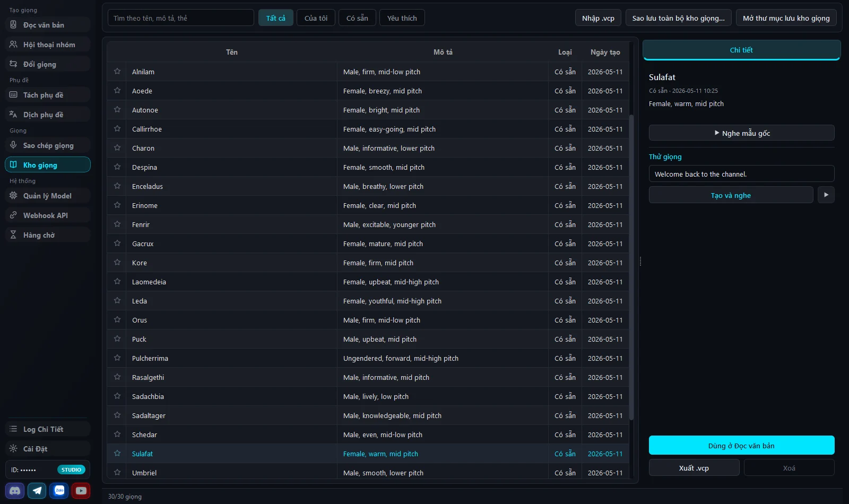Open Webhook API settings
The width and height of the screenshot is (849, 504).
click(x=48, y=215)
